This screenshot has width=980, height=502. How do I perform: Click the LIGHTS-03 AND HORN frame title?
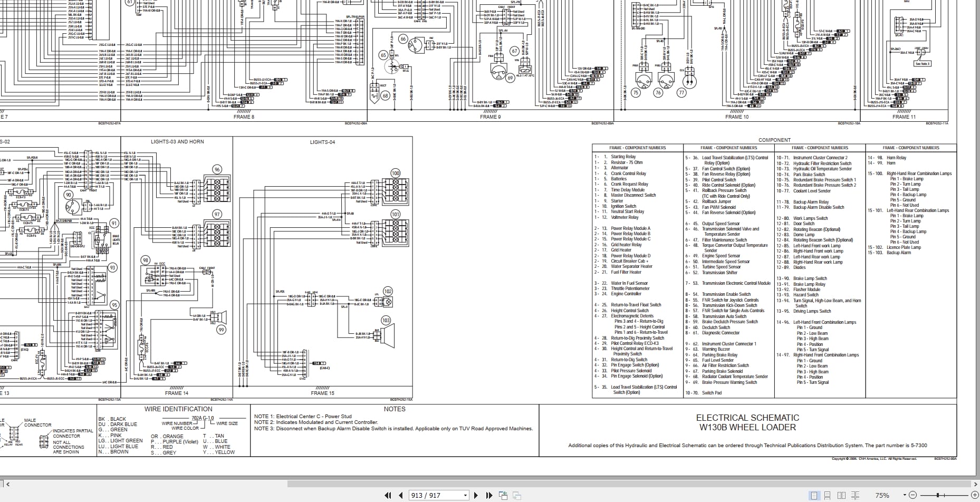177,141
